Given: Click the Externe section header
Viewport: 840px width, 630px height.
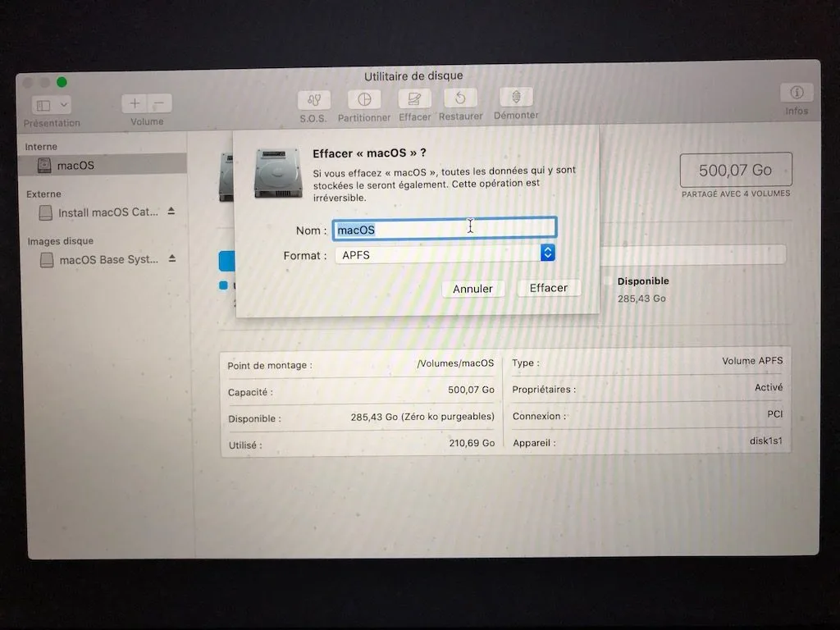Looking at the screenshot, I should [43, 194].
